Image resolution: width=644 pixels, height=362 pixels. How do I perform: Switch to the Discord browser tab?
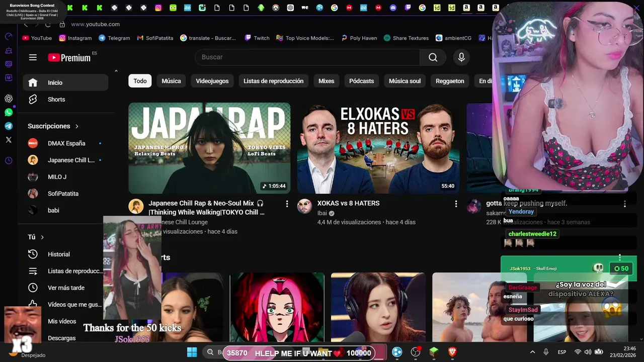click(x=393, y=8)
